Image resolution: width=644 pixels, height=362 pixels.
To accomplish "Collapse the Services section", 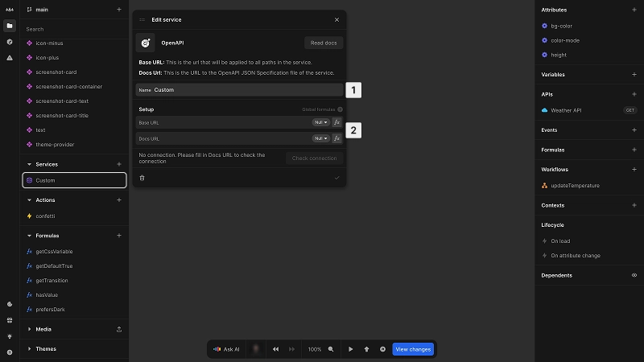I will coord(29,164).
